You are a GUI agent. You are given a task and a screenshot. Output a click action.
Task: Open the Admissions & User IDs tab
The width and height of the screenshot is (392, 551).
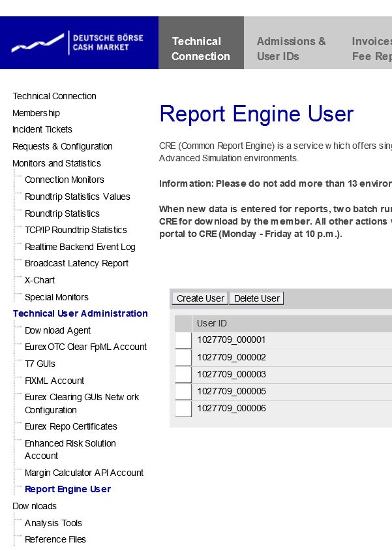[292, 48]
